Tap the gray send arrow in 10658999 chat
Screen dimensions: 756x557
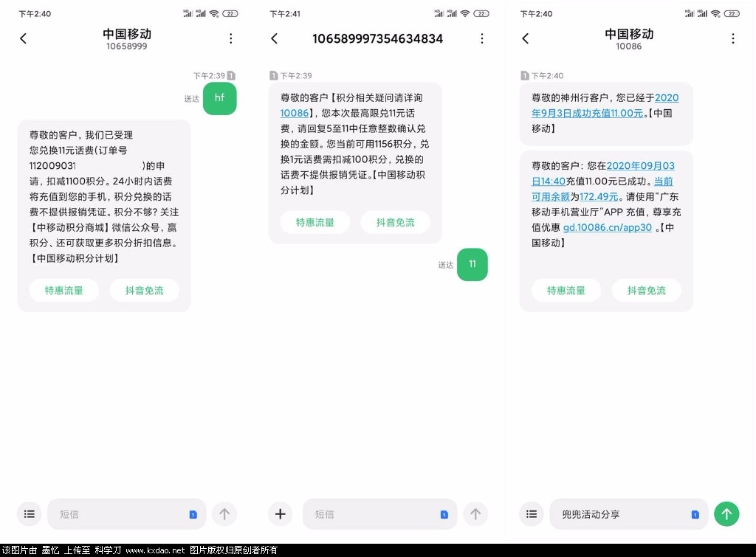(x=224, y=514)
